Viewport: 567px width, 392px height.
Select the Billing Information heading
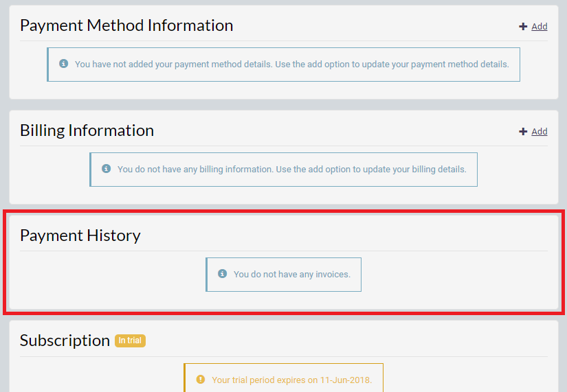(87, 131)
